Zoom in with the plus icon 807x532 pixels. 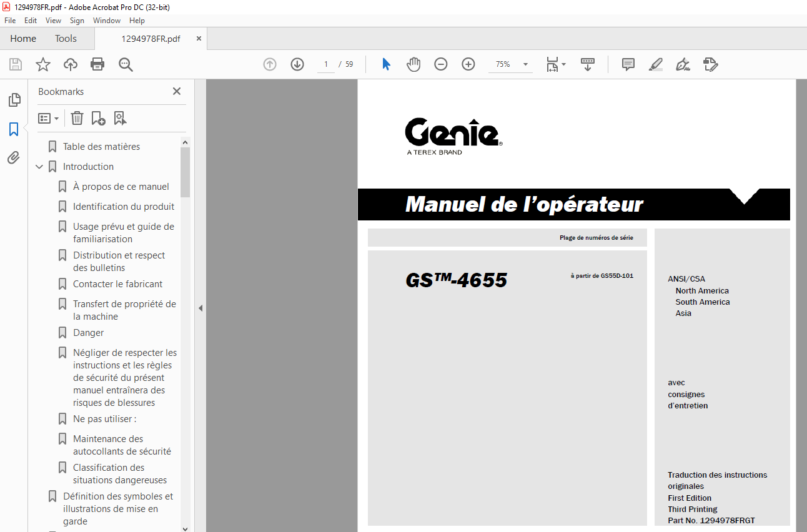click(468, 64)
